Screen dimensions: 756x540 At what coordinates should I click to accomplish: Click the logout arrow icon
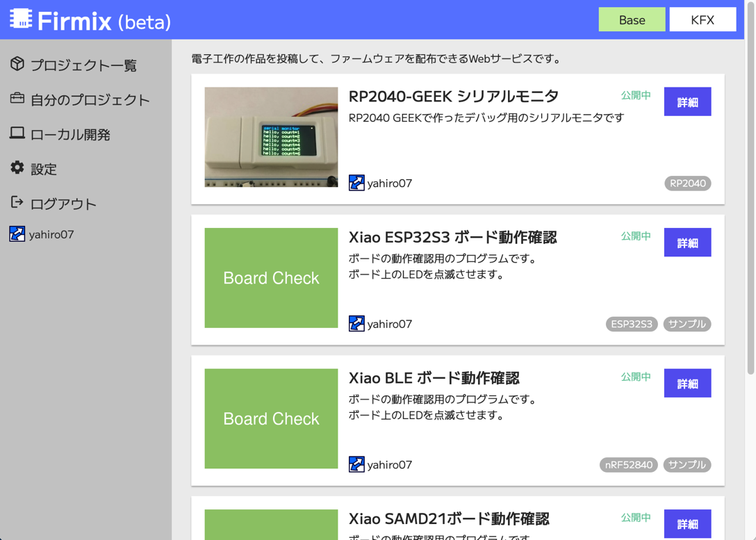[17, 203]
